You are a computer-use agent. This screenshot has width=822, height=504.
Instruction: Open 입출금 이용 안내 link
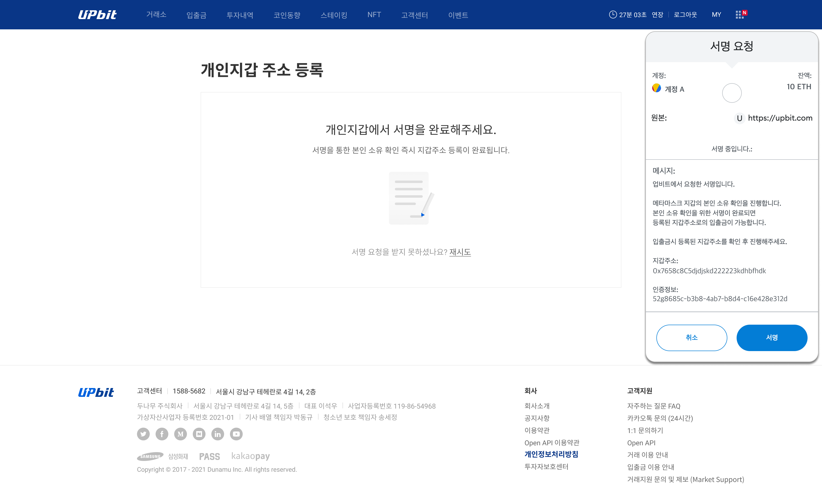651,467
